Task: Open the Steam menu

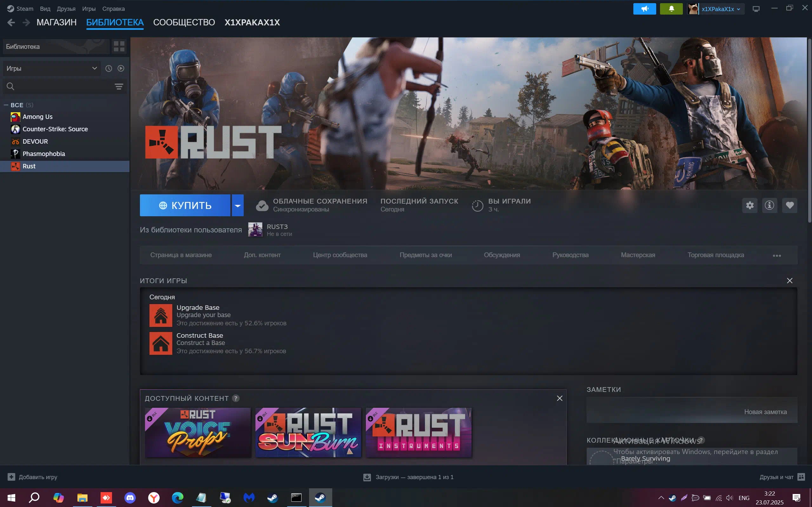Action: [x=21, y=9]
